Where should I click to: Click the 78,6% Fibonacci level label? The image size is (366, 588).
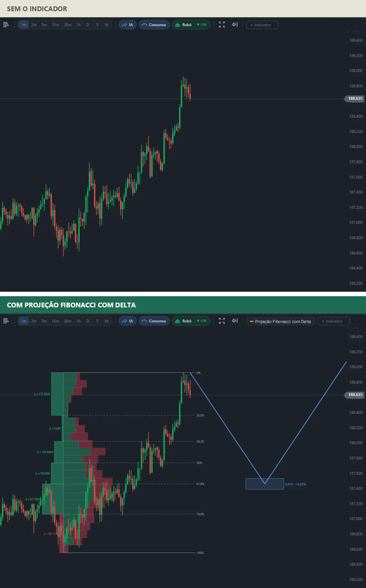pos(200,514)
